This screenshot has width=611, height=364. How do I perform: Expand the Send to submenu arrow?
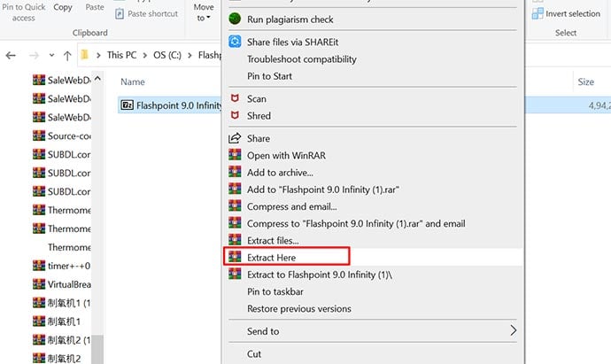point(514,330)
